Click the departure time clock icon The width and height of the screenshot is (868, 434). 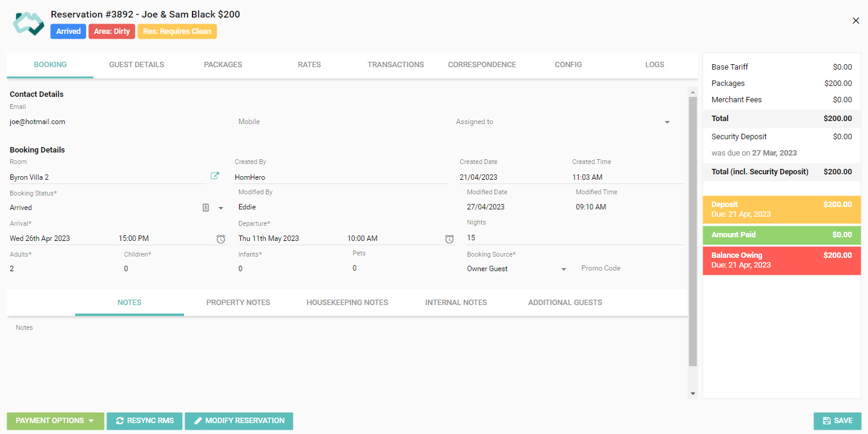pyautogui.click(x=449, y=239)
